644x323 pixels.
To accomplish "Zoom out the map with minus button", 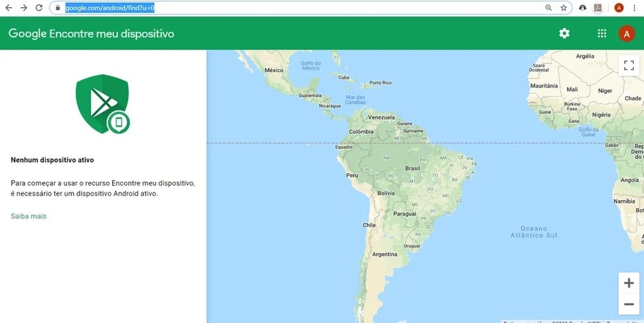I will [x=629, y=304].
